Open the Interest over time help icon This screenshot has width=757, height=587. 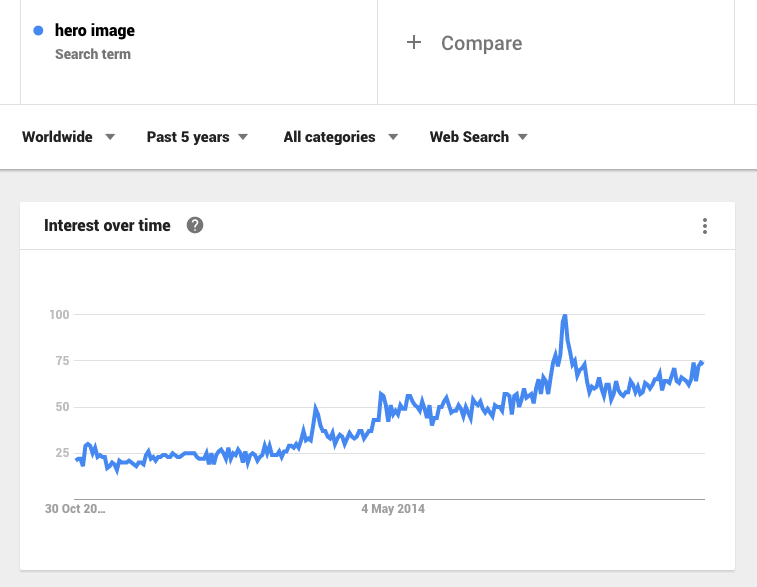coord(195,225)
